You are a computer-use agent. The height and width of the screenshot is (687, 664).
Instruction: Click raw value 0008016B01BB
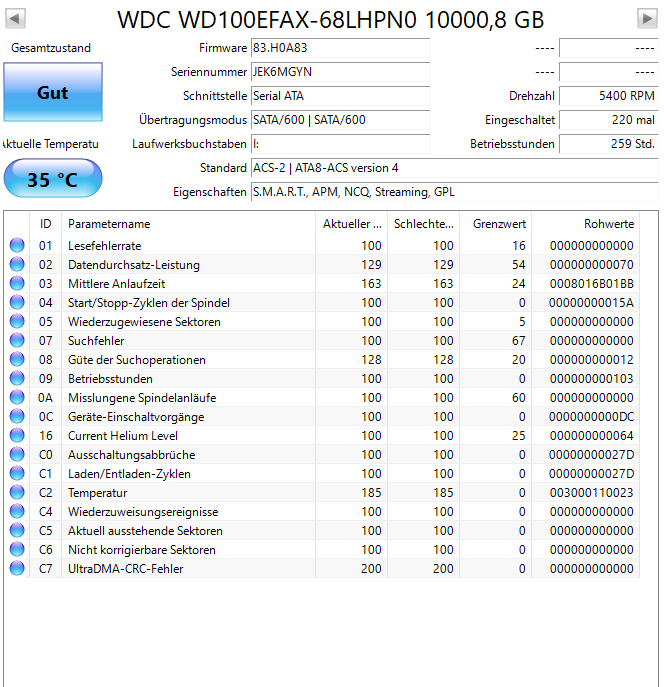pyautogui.click(x=591, y=284)
